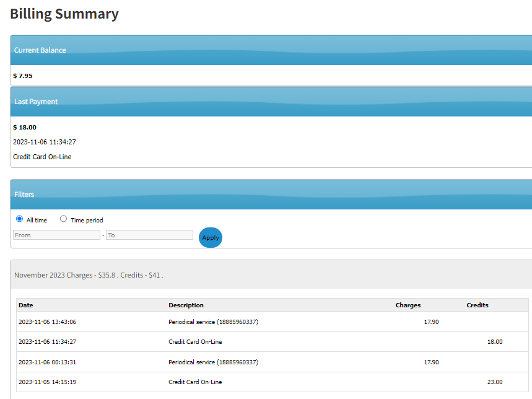Click the 18.00 credit in the table
This screenshot has width=532, height=399.
(x=494, y=341)
